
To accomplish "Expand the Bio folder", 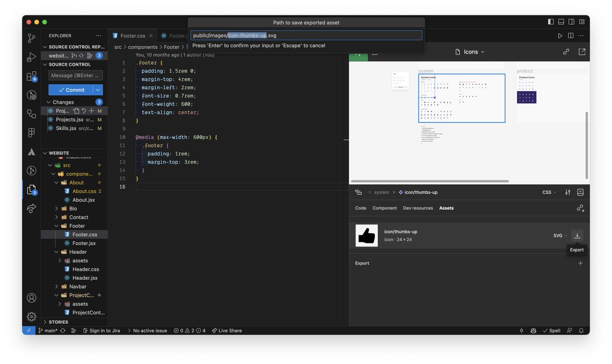I will click(x=74, y=209).
